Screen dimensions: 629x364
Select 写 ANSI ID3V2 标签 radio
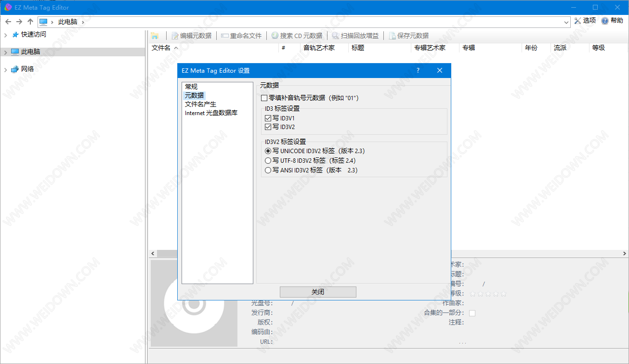pos(268,170)
